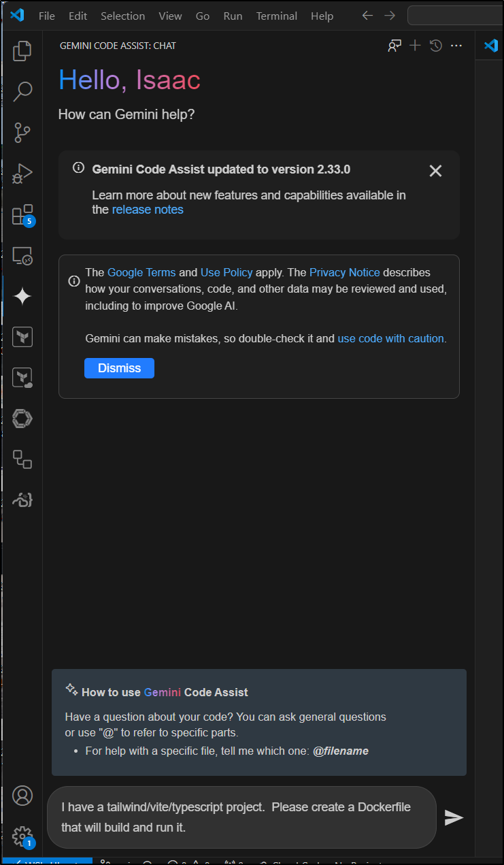
Task: Click the Dismiss button
Action: 119,368
